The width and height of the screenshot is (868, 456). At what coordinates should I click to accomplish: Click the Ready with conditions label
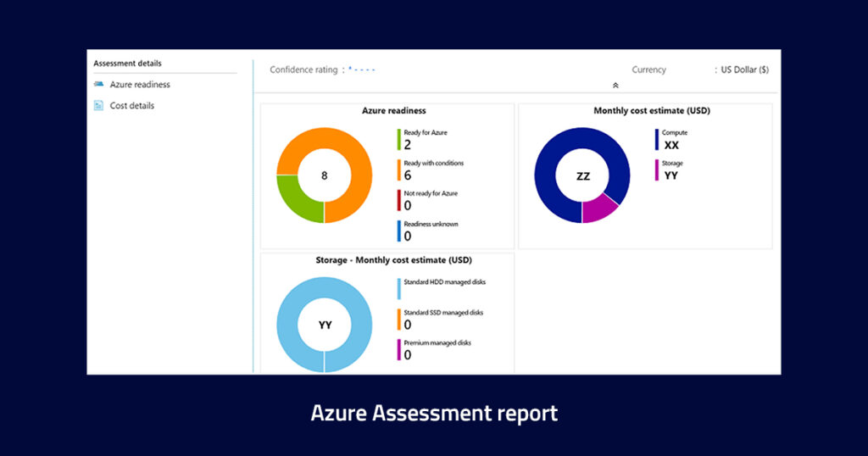pyautogui.click(x=433, y=164)
